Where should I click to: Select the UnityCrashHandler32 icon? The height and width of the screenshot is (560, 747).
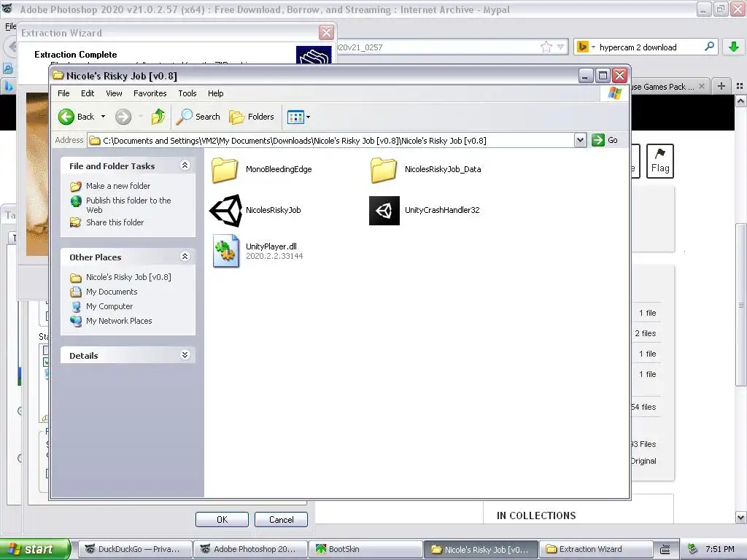(384, 211)
